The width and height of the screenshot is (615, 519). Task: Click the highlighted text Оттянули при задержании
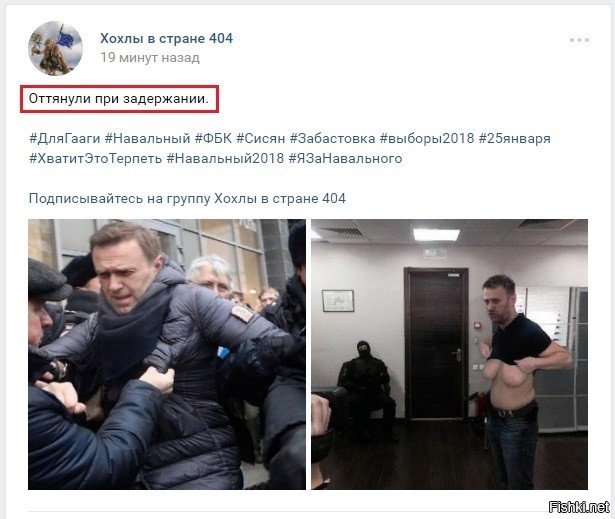(x=119, y=98)
